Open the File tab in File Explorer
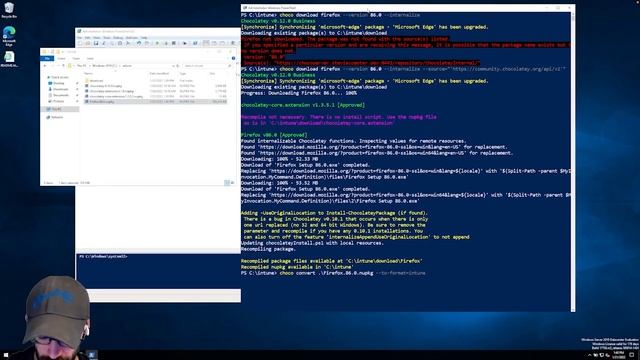Screen dimensions: 640x360 (x=47, y=58)
